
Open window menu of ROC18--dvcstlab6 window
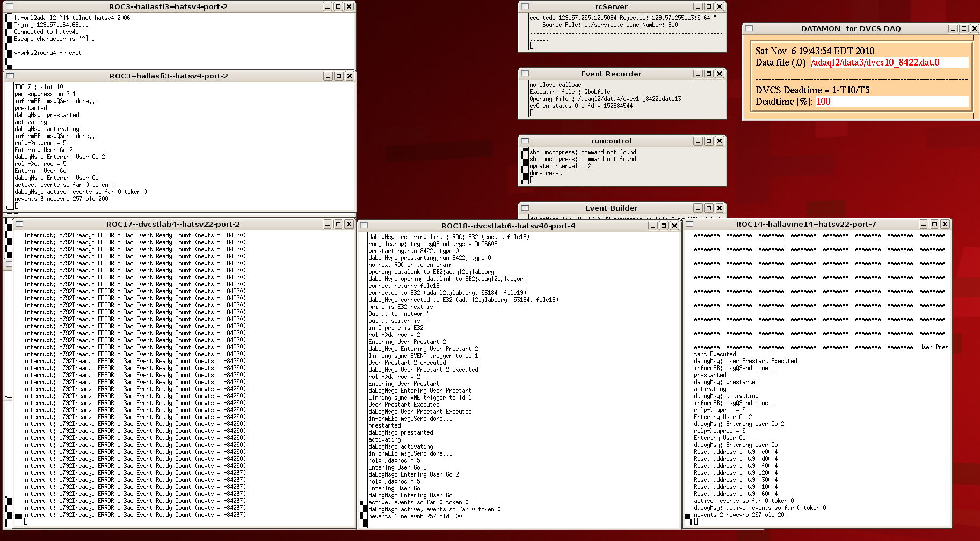[x=364, y=226]
